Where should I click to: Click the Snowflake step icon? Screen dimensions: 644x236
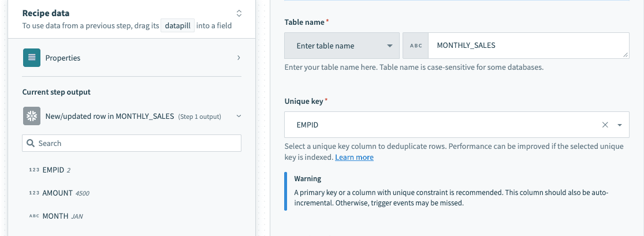[x=32, y=116]
